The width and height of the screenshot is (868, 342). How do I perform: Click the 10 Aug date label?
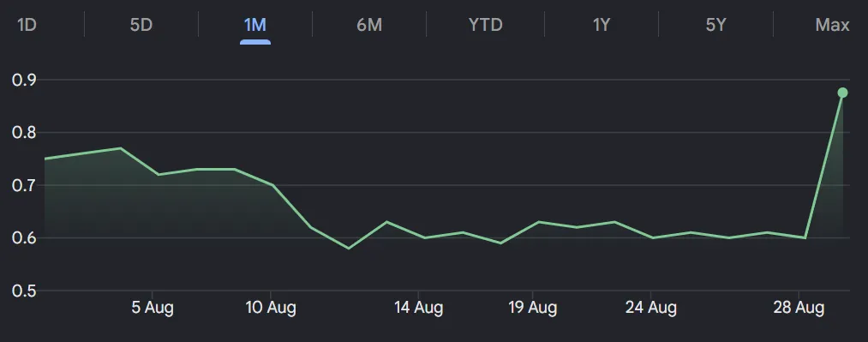[271, 308]
